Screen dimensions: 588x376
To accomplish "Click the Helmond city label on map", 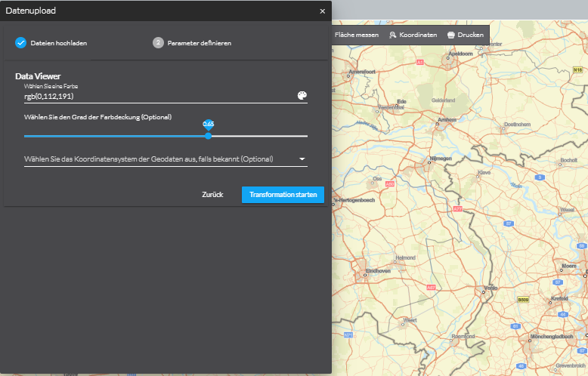I will click(x=405, y=257).
